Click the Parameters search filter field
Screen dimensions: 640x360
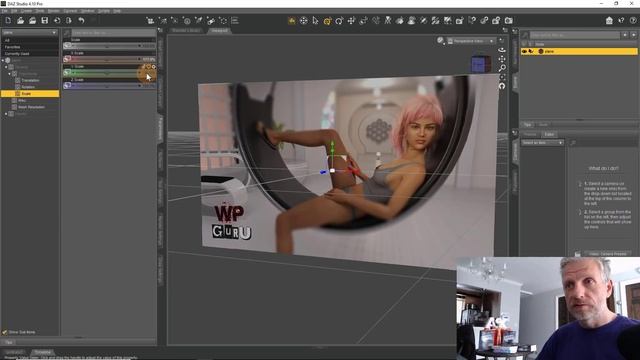coord(113,32)
